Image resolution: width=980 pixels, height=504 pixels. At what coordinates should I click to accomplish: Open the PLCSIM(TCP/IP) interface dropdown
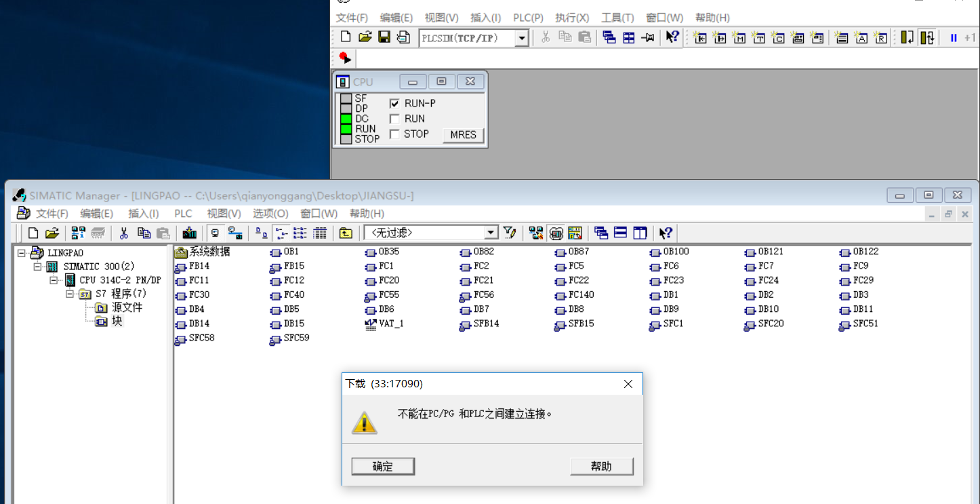[x=521, y=38]
